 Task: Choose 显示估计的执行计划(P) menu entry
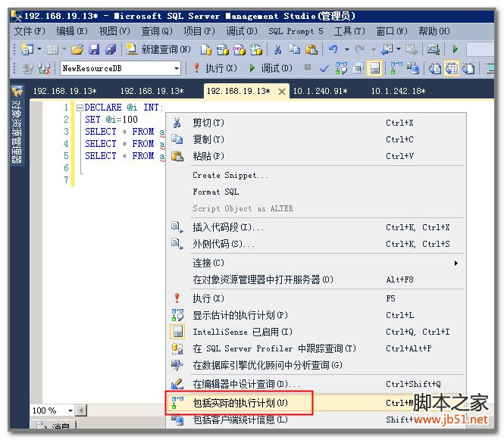pos(316,315)
